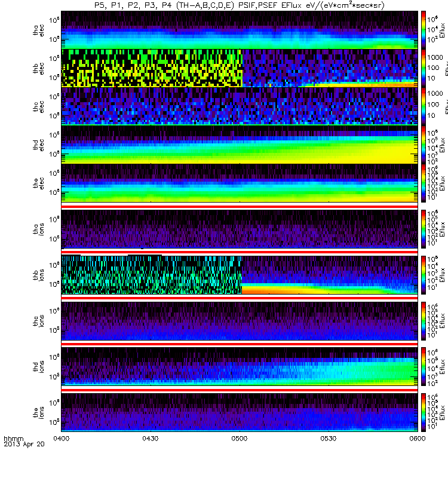Click the thd ions color scale bar

point(424,366)
